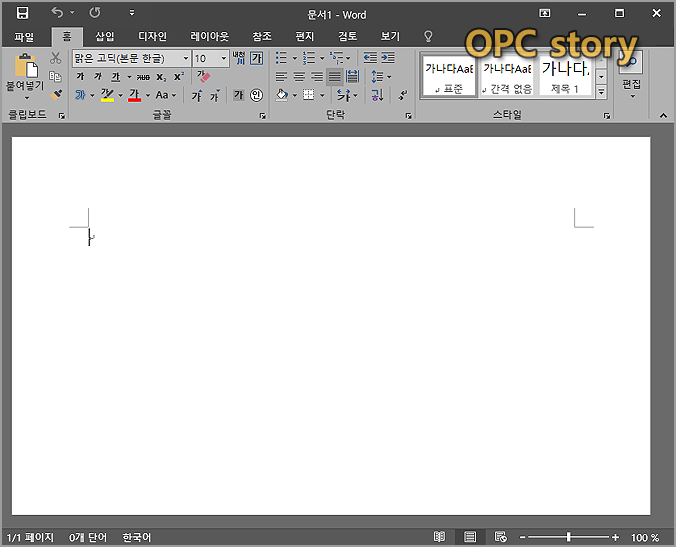The height and width of the screenshot is (547, 676).
Task: Open the line spacing dropdown
Action: 381,77
